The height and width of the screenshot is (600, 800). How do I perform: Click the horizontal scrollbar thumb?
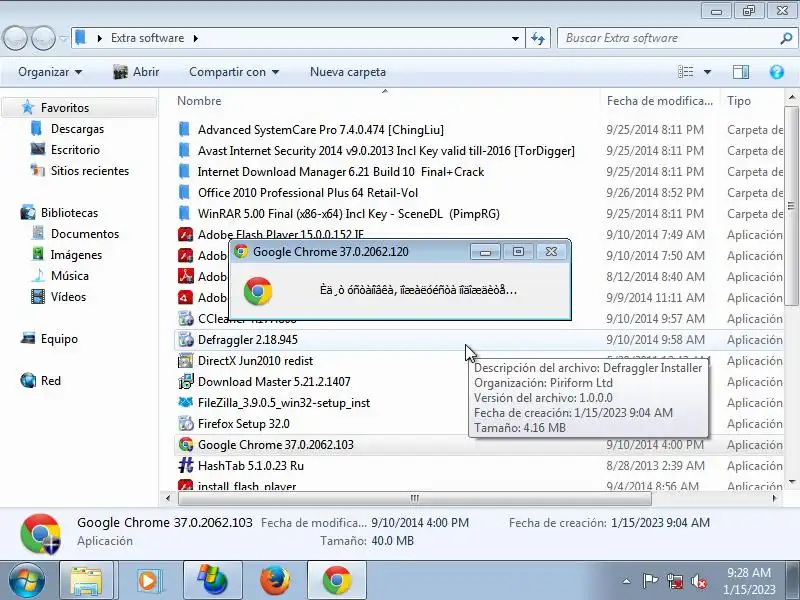[414, 498]
